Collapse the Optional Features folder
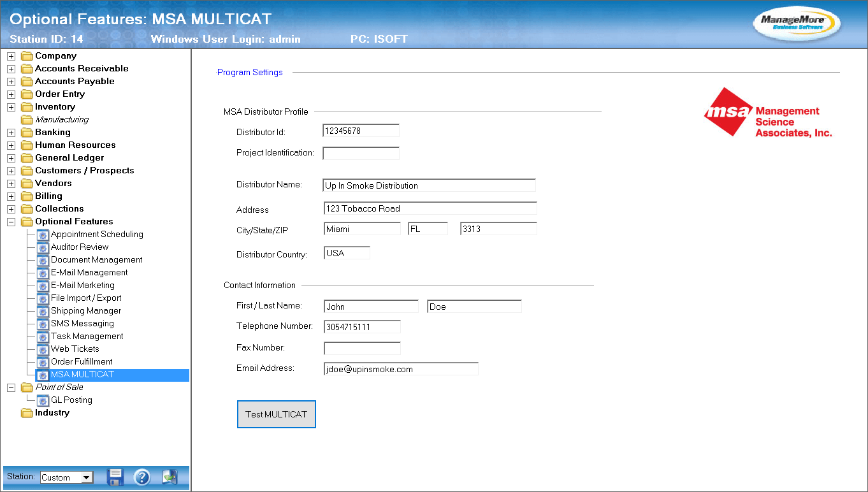 pos(11,222)
